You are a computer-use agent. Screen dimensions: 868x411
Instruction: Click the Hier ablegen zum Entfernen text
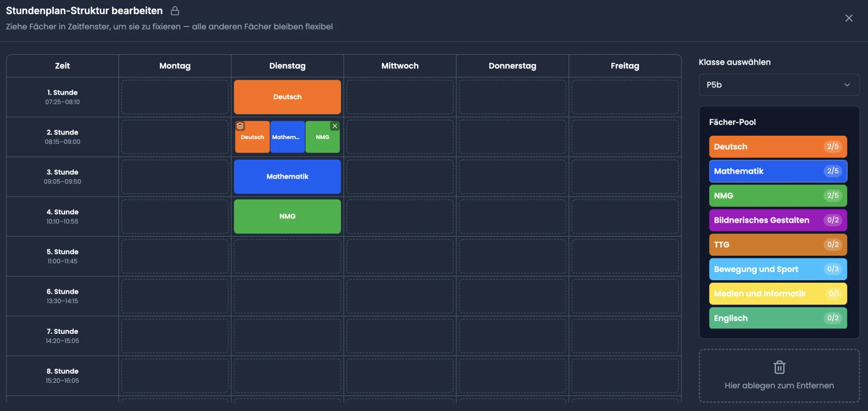coord(780,385)
